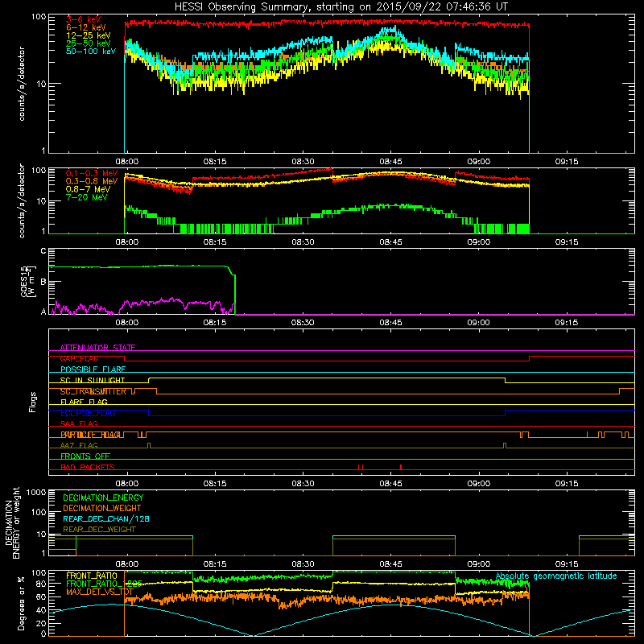Select the C tick on GOES panel
The height and width of the screenshot is (644, 644).
[x=43, y=250]
